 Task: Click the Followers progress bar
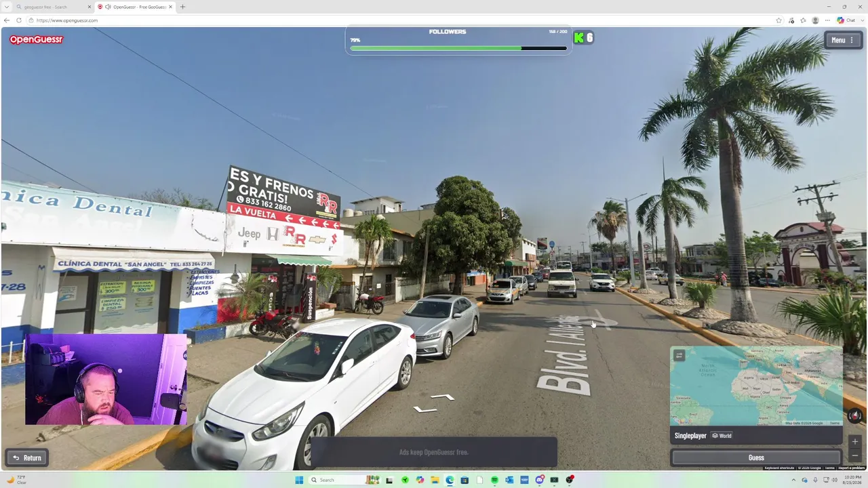coord(458,48)
